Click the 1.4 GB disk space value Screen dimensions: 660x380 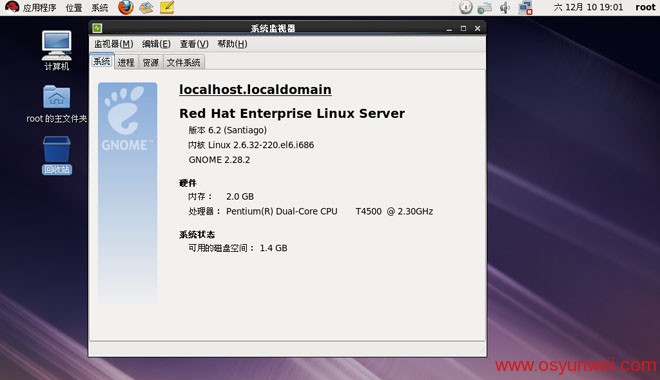(274, 248)
